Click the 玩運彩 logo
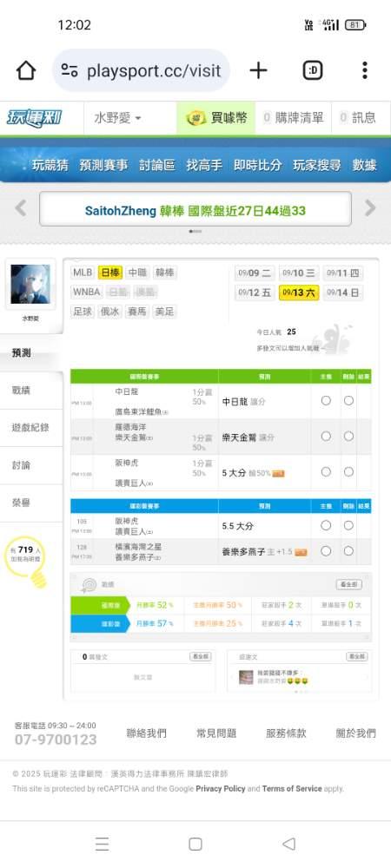The height and width of the screenshot is (868, 391). point(35,118)
